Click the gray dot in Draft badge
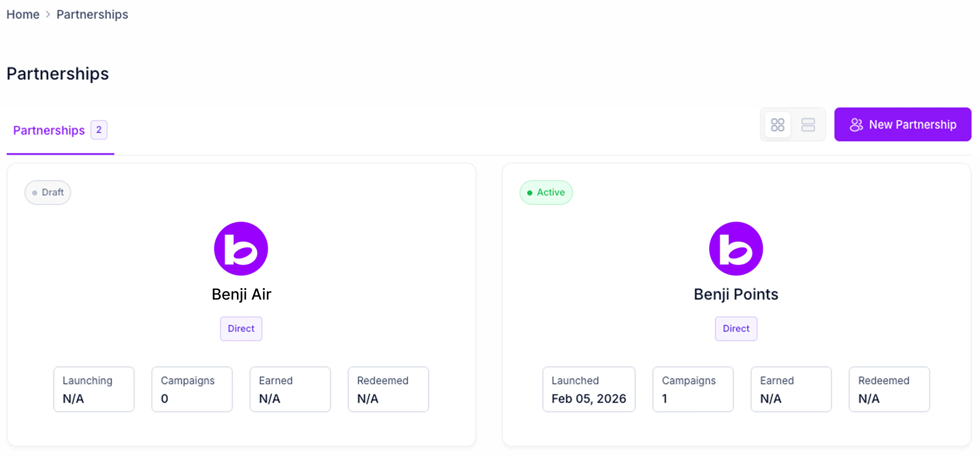Screen dimensions: 980x457 (x=36, y=192)
